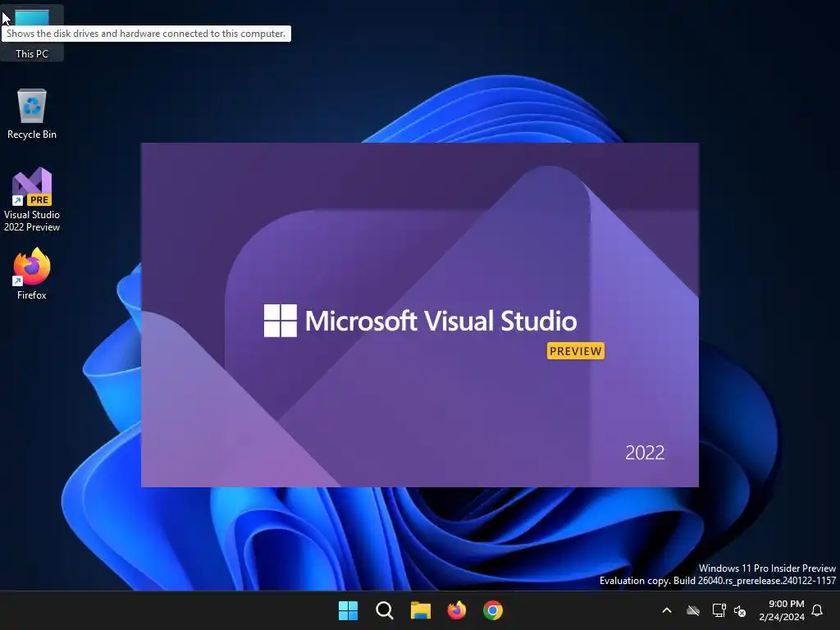
Task: Launch Google Chrome from the taskbar
Action: (493, 610)
